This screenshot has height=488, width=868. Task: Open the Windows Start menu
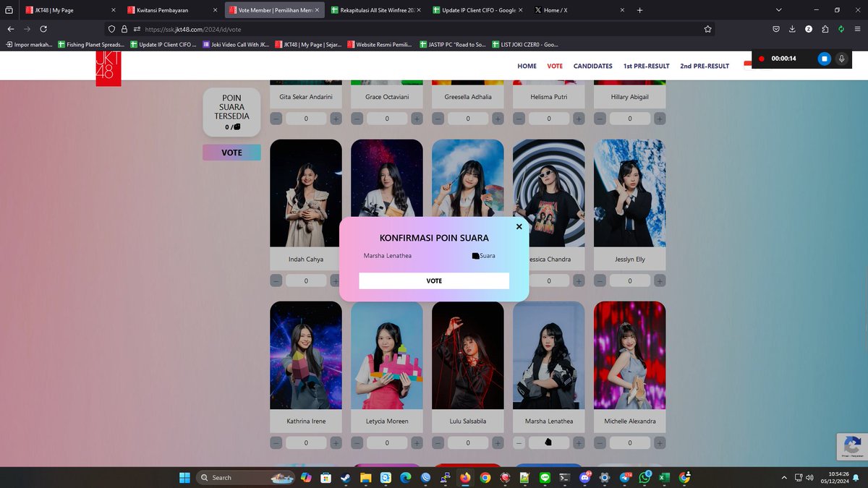(x=184, y=477)
